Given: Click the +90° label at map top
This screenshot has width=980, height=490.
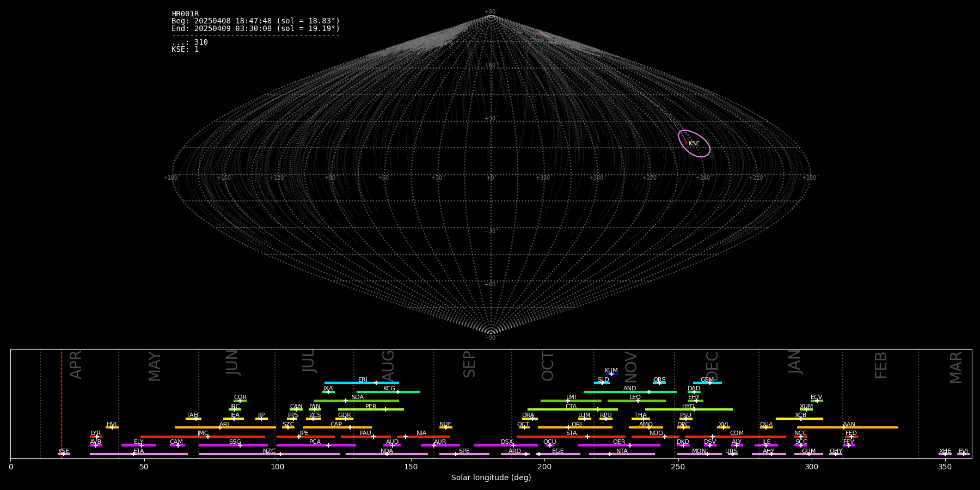Looking at the screenshot, I should pos(491,12).
